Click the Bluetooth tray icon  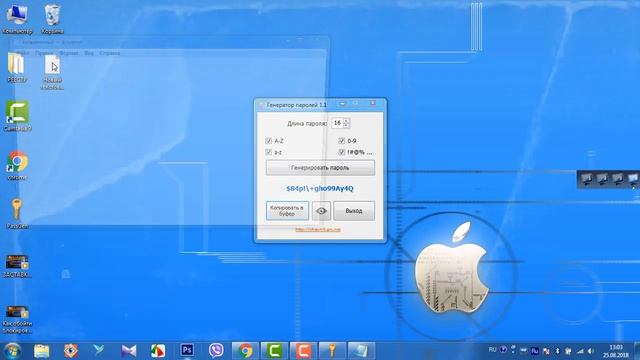[558, 351]
